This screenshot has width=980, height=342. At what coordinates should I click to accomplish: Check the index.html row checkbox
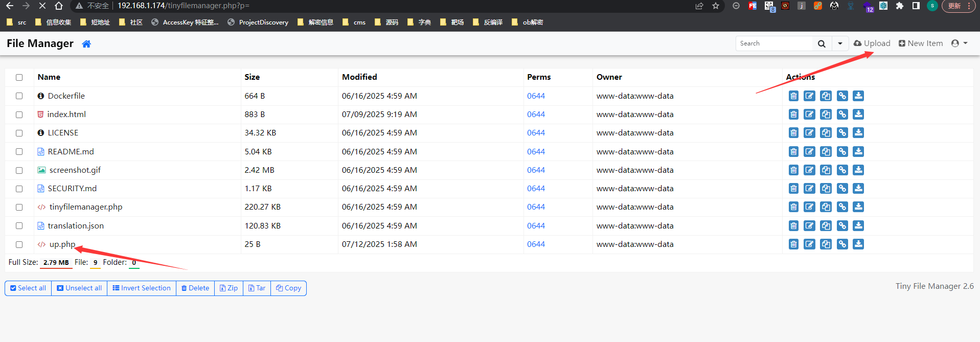tap(19, 115)
